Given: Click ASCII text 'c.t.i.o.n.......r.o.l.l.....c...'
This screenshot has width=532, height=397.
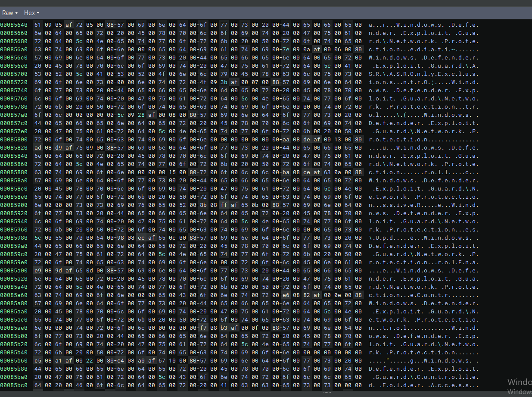Looking at the screenshot, I should pyautogui.click(x=423, y=172).
